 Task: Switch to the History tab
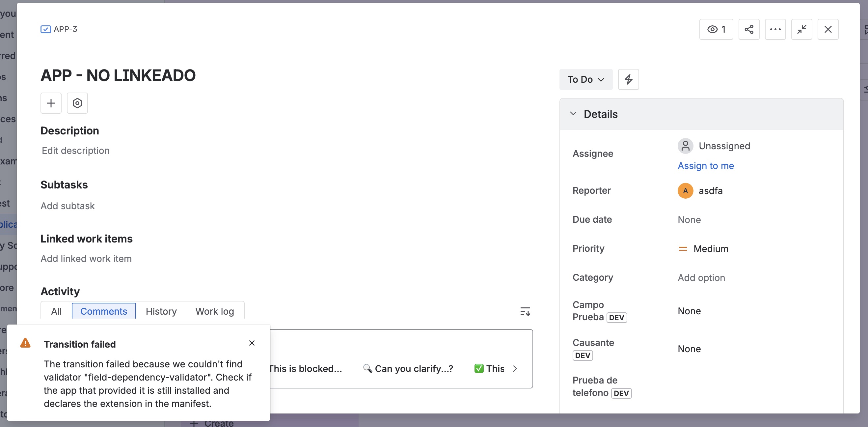pyautogui.click(x=161, y=311)
